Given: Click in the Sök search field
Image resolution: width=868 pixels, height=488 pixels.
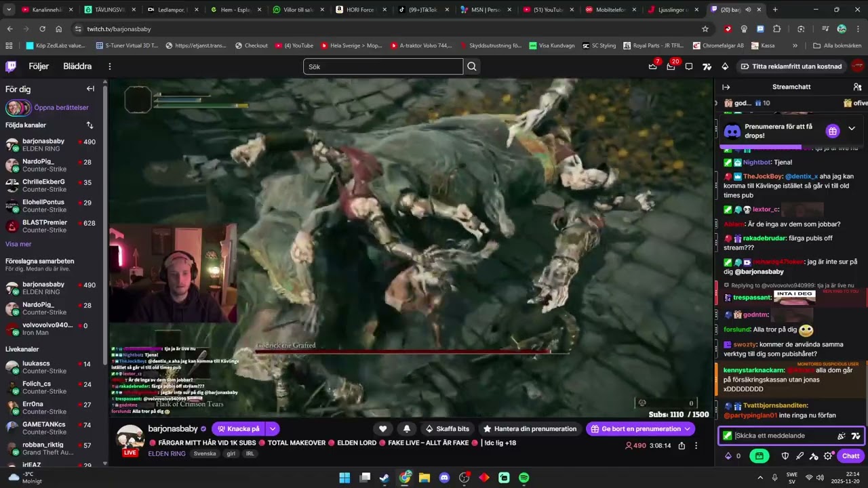Looking at the screenshot, I should (383, 66).
